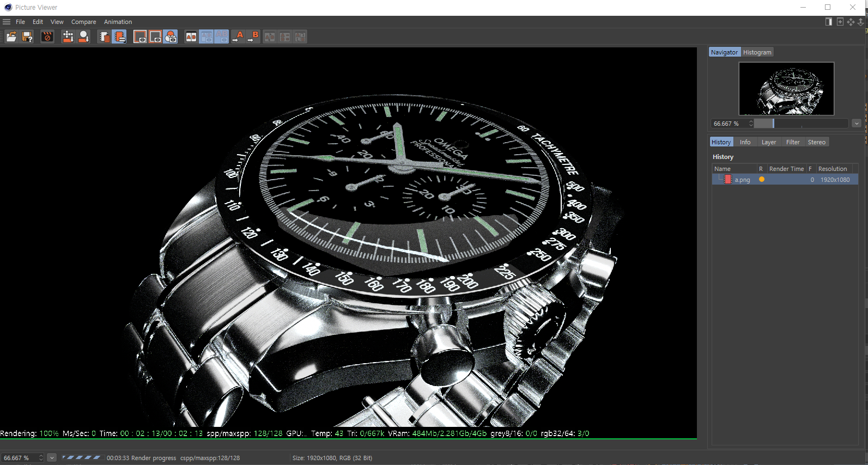Open the Navigator zoom preset dropdown
This screenshot has width=868, height=465.
(x=857, y=124)
